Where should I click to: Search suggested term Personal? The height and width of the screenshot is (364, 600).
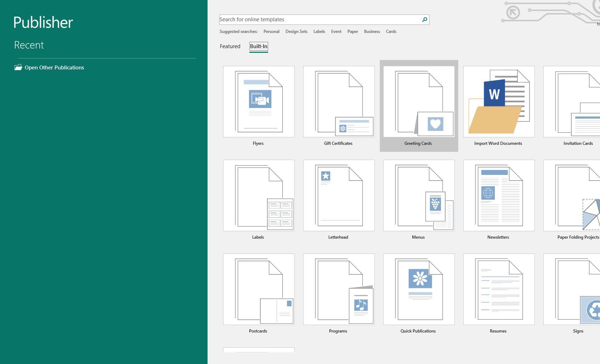click(x=271, y=32)
